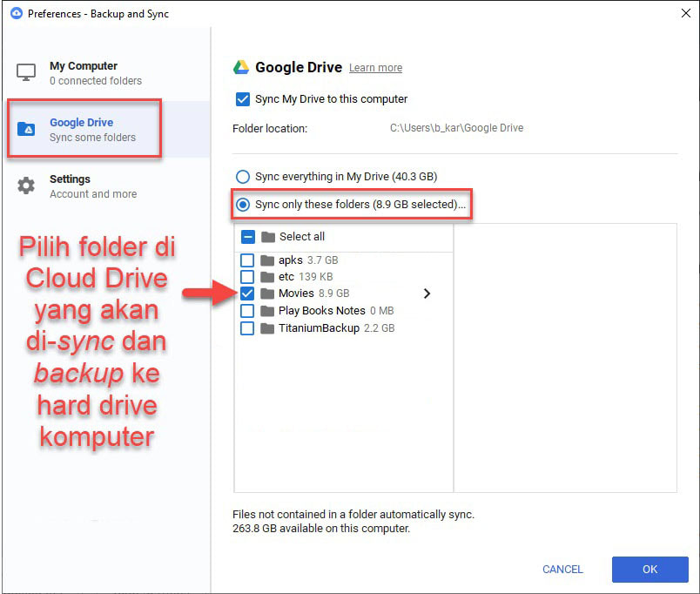The image size is (700, 594).
Task: Click the Folder location label
Action: coord(270,129)
